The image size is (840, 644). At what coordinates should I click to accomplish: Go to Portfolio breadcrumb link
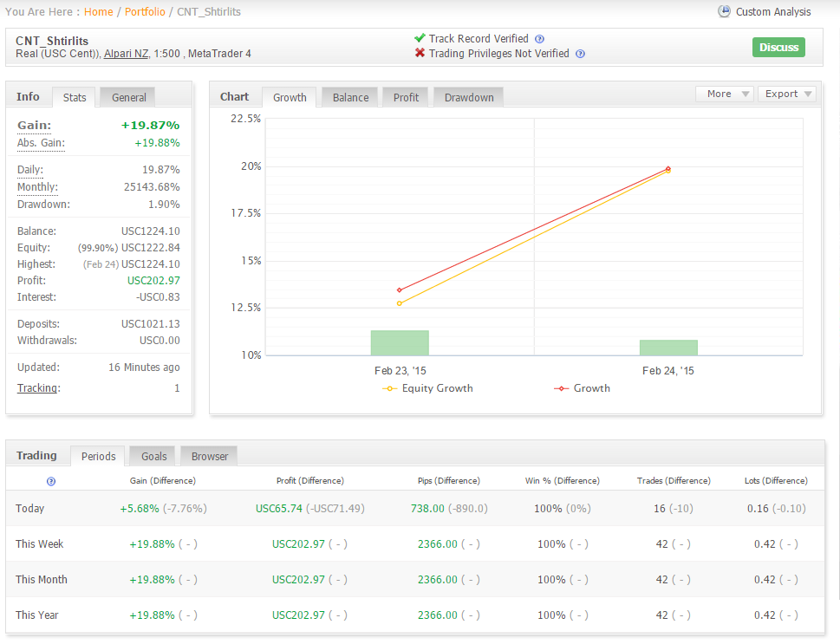(x=145, y=12)
